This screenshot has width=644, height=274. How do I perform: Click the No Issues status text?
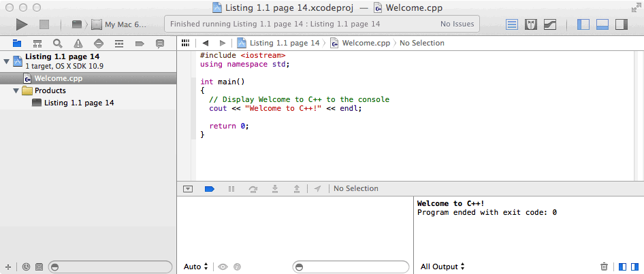457,24
